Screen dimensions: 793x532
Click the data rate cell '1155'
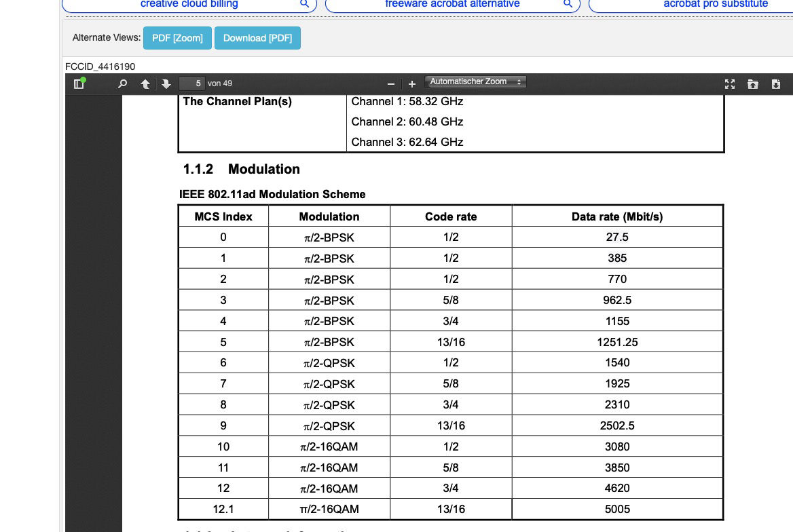(x=617, y=321)
